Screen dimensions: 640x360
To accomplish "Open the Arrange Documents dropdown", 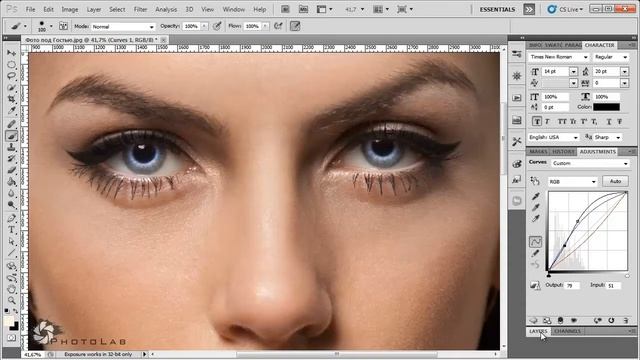I will [381, 9].
